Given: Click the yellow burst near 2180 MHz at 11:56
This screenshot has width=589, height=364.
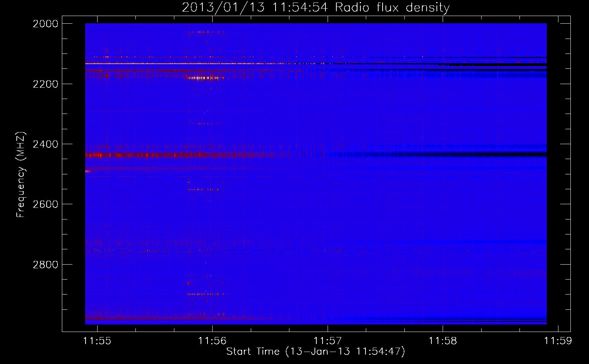Looking at the screenshot, I should 204,78.
